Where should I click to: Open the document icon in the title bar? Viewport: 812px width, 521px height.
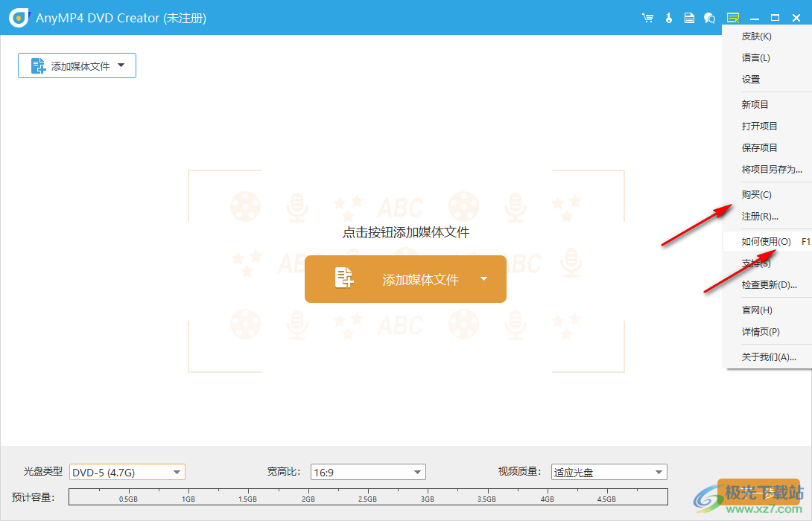(x=689, y=17)
